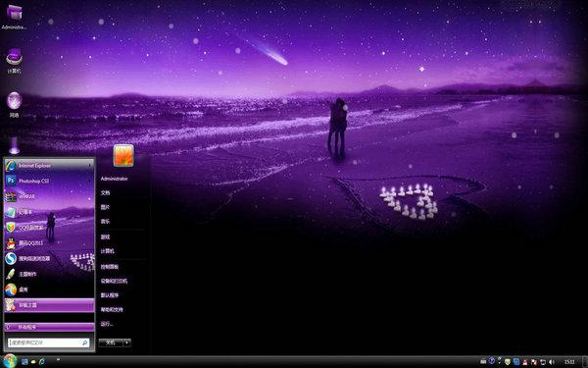
Task: Open Notepad (记事本) in Start menu
Action: pos(49,212)
